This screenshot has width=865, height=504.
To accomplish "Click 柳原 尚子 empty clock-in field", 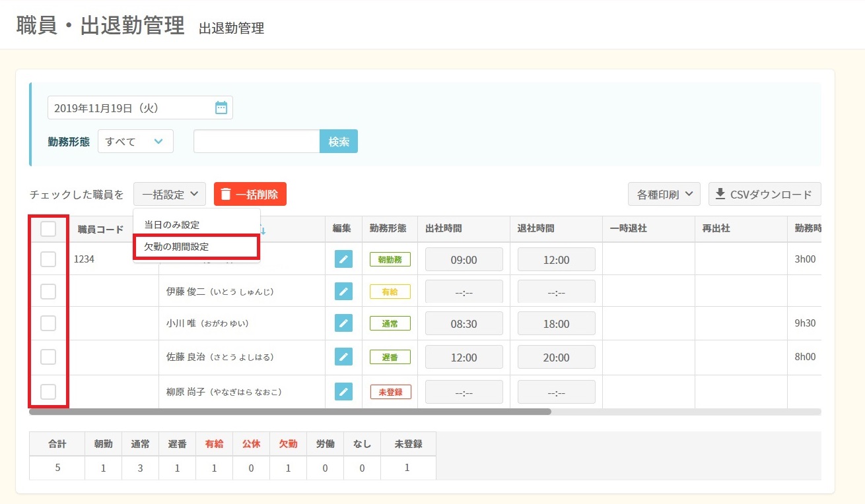I will click(x=464, y=392).
